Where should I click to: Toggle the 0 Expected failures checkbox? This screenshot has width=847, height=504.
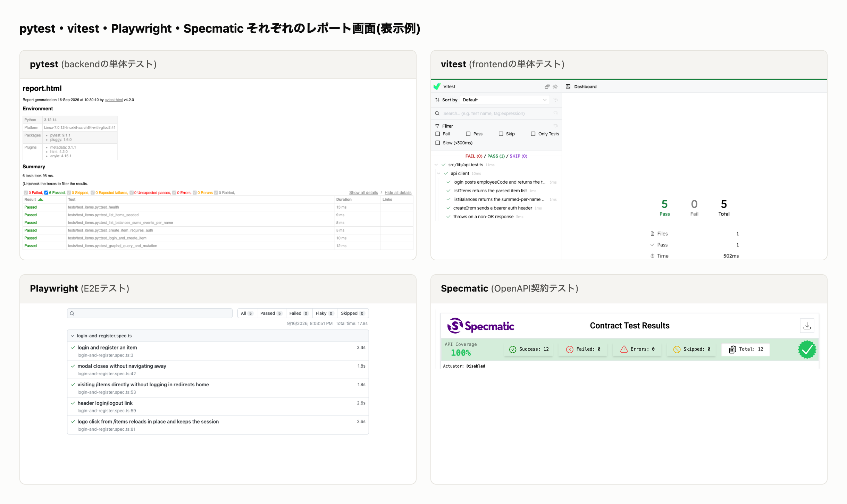pyautogui.click(x=93, y=193)
